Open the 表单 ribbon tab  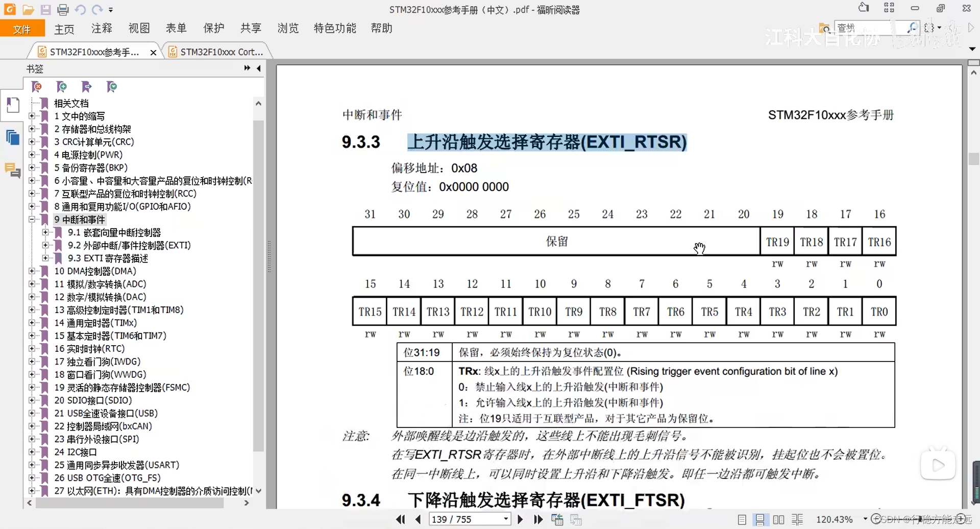pyautogui.click(x=176, y=28)
